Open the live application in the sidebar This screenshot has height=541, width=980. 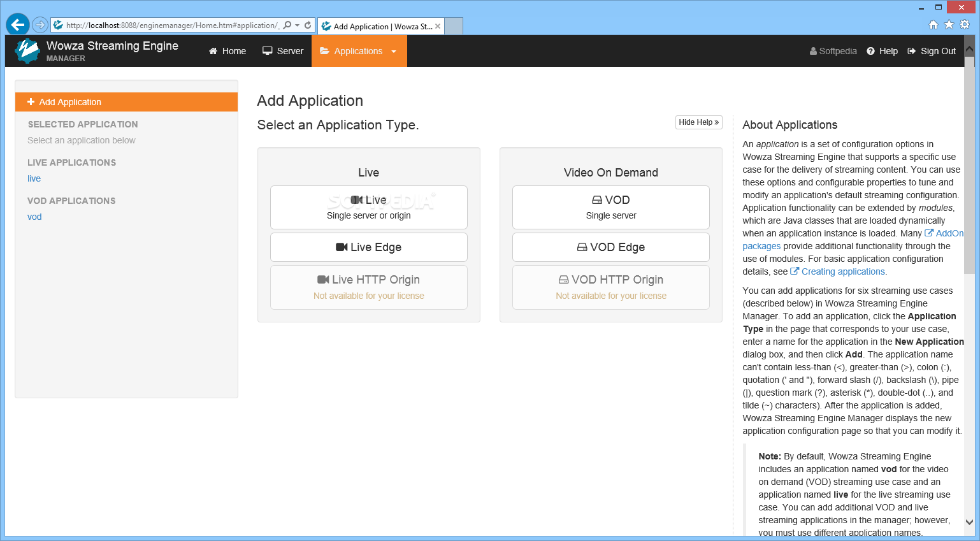click(x=34, y=178)
